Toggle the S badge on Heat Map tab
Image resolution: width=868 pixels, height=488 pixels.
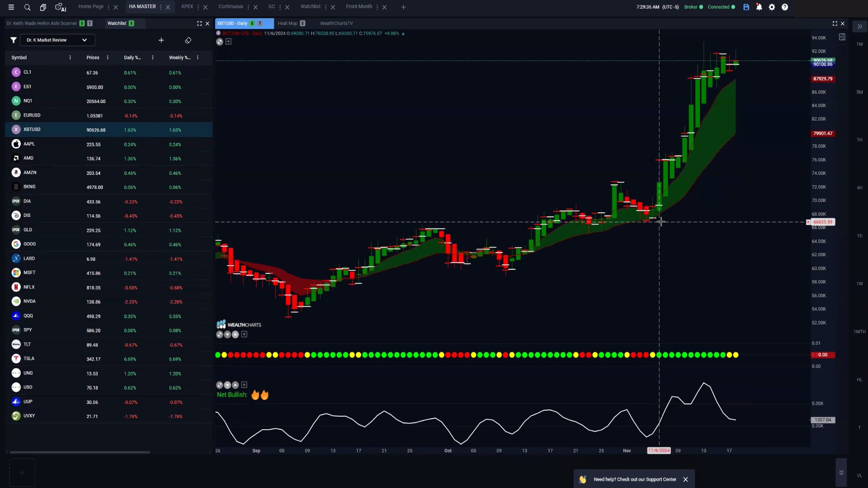pos(303,23)
